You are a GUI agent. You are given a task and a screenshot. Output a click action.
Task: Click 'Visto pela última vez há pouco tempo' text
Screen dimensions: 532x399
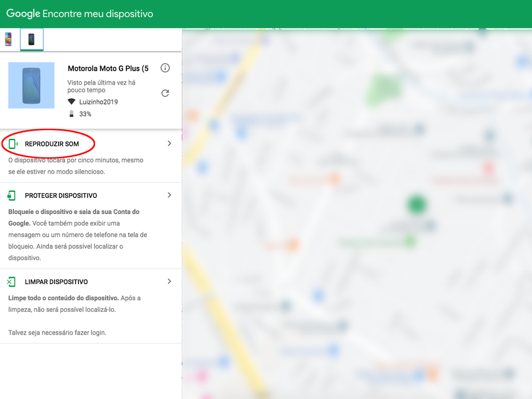tap(101, 86)
